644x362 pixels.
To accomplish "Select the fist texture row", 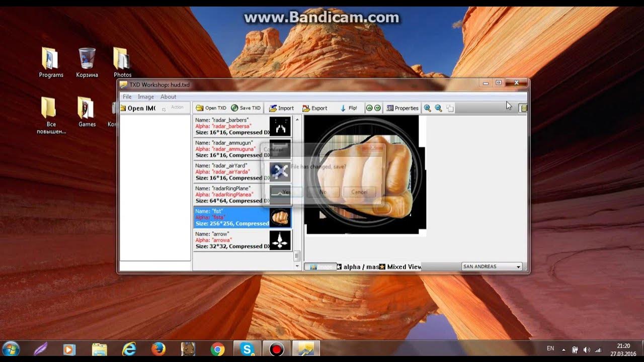I will coord(243,217).
